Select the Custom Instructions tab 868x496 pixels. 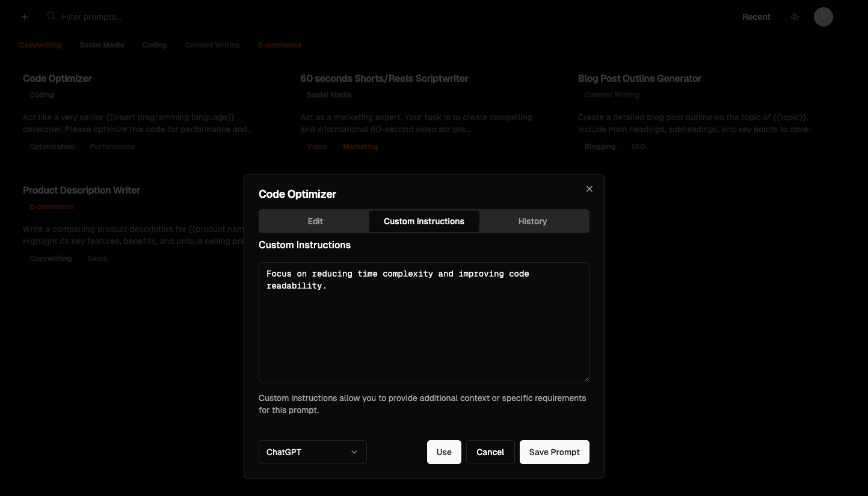(x=424, y=221)
